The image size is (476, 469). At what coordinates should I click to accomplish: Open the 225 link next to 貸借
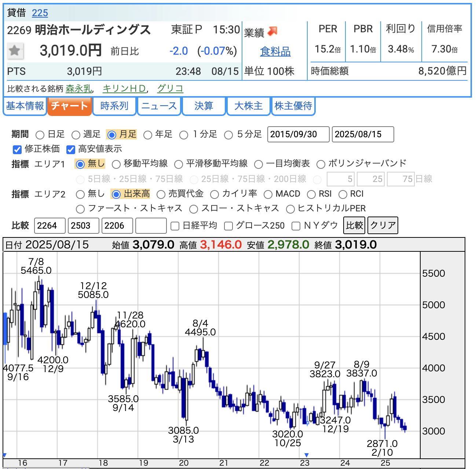pos(40,13)
